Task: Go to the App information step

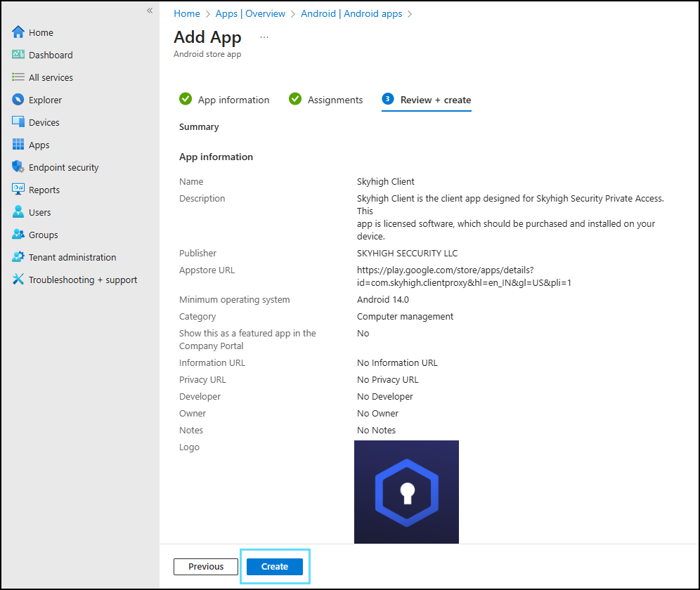Action: (x=224, y=100)
